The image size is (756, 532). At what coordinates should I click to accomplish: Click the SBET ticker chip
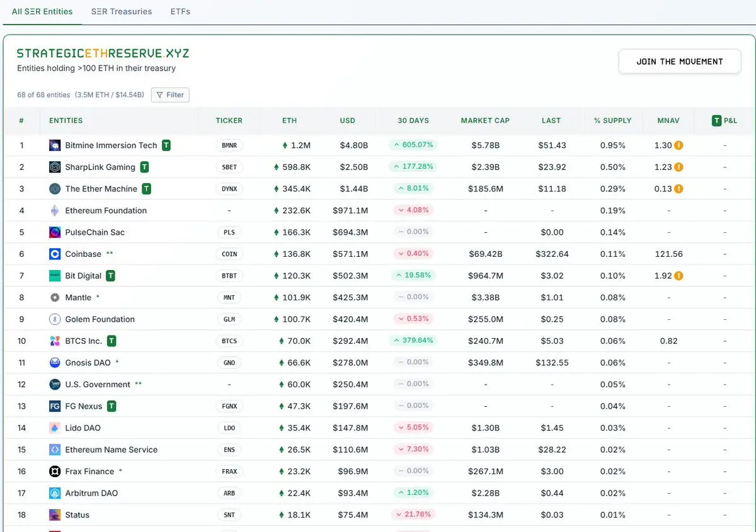click(229, 167)
